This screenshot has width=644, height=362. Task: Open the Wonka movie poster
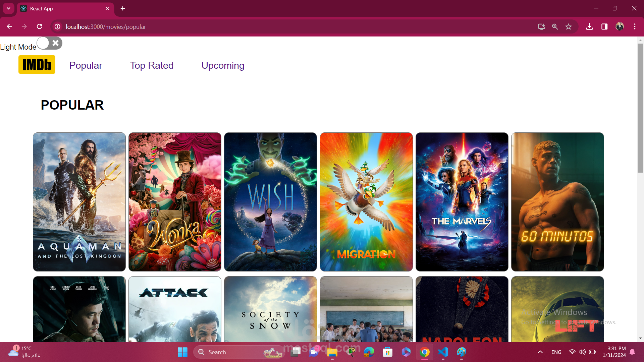click(175, 202)
